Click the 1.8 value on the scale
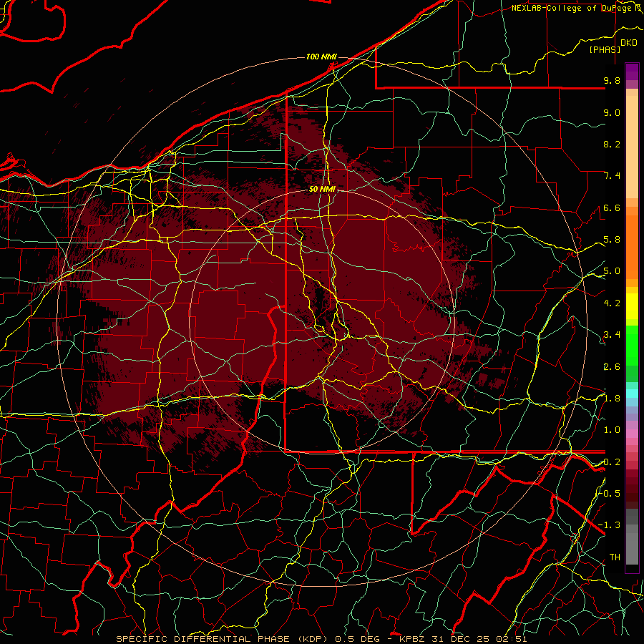The width and height of the screenshot is (644, 644). [612, 399]
